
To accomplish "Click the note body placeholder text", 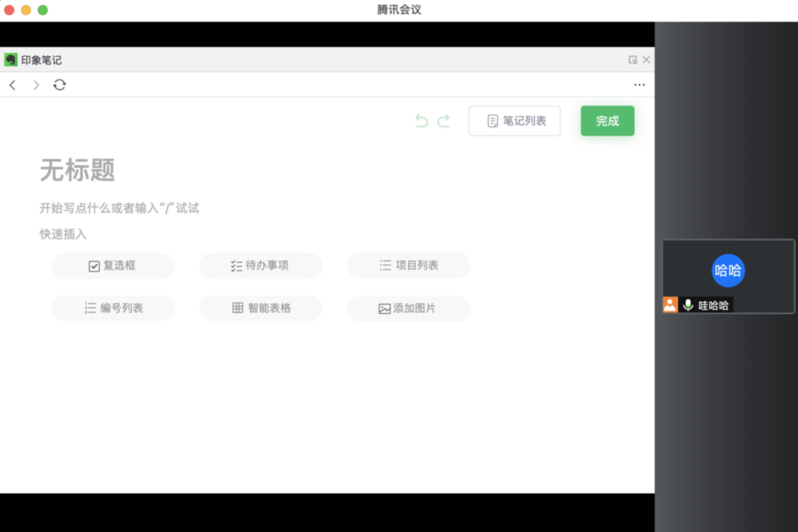I will point(119,208).
